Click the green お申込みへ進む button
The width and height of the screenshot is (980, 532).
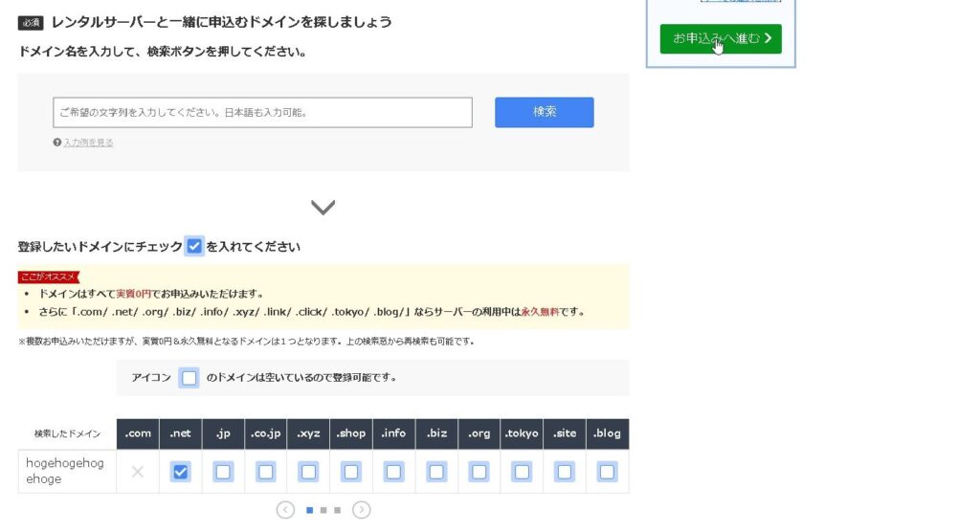[721, 38]
